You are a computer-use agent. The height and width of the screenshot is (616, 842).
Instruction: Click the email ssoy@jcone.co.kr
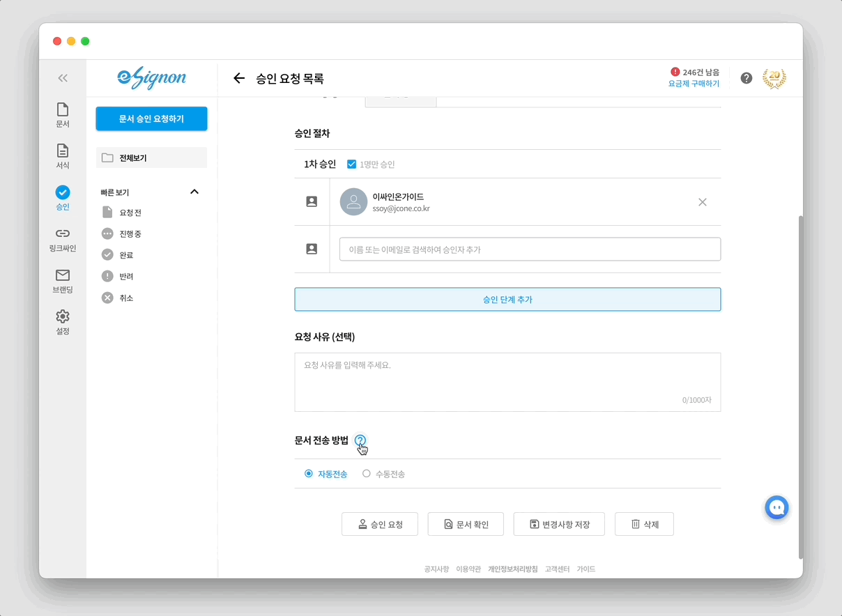click(401, 208)
